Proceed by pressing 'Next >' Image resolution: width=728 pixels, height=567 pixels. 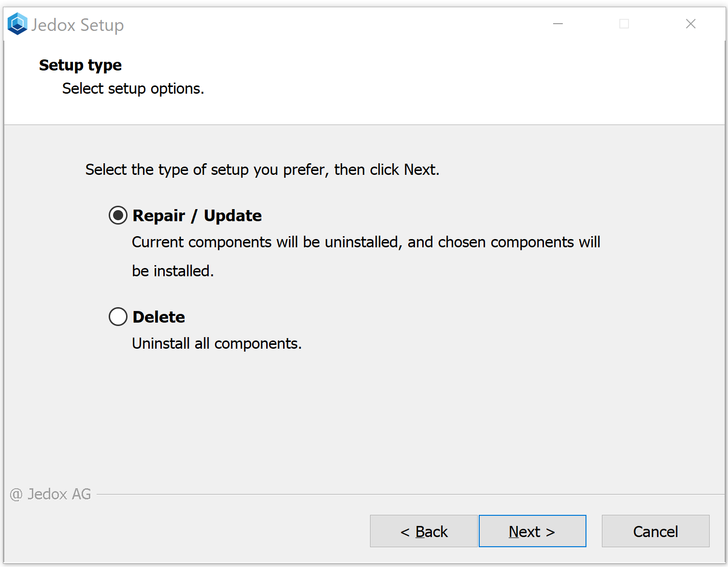[532, 531]
